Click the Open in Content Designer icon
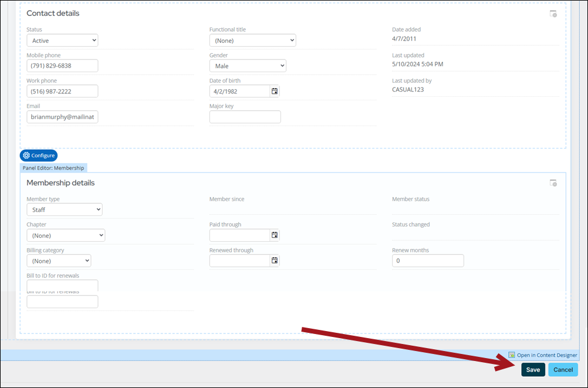The width and height of the screenshot is (588, 388). click(x=512, y=355)
